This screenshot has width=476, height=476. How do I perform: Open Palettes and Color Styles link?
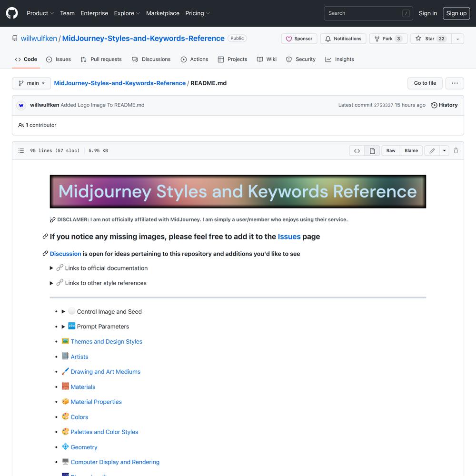click(x=104, y=432)
